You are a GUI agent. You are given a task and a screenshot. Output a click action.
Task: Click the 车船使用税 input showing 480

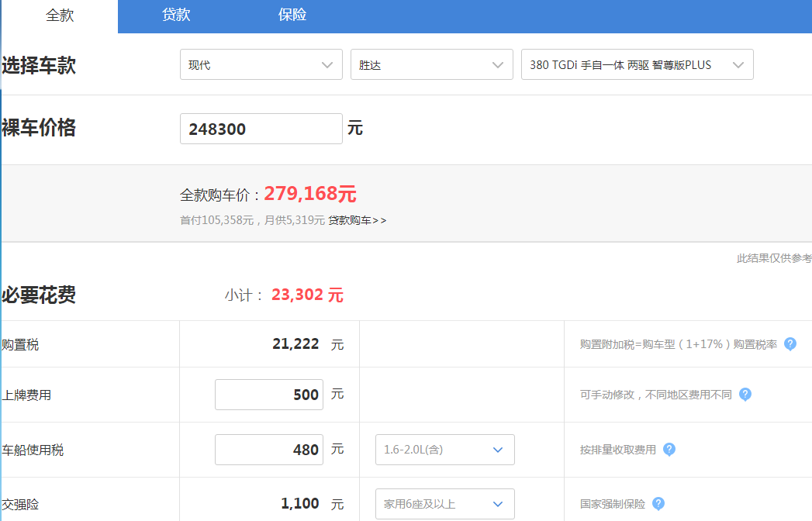point(269,450)
